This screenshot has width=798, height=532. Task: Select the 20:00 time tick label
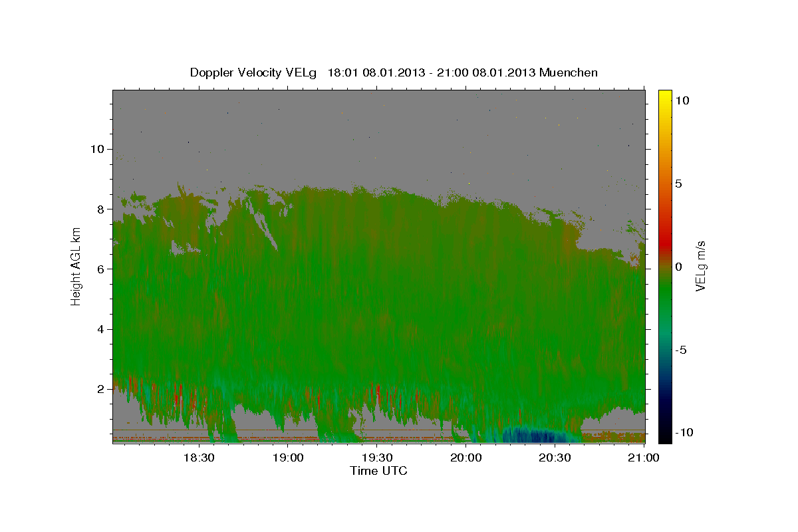pos(466,458)
